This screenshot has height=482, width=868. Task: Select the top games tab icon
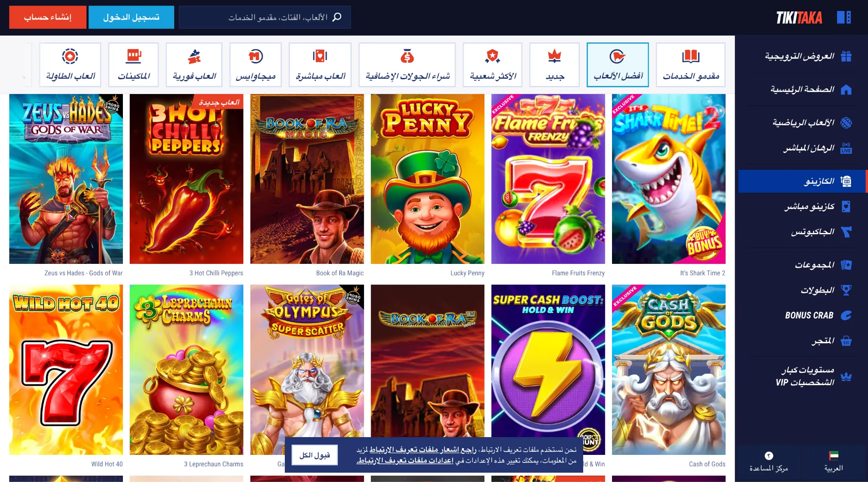[x=618, y=56]
